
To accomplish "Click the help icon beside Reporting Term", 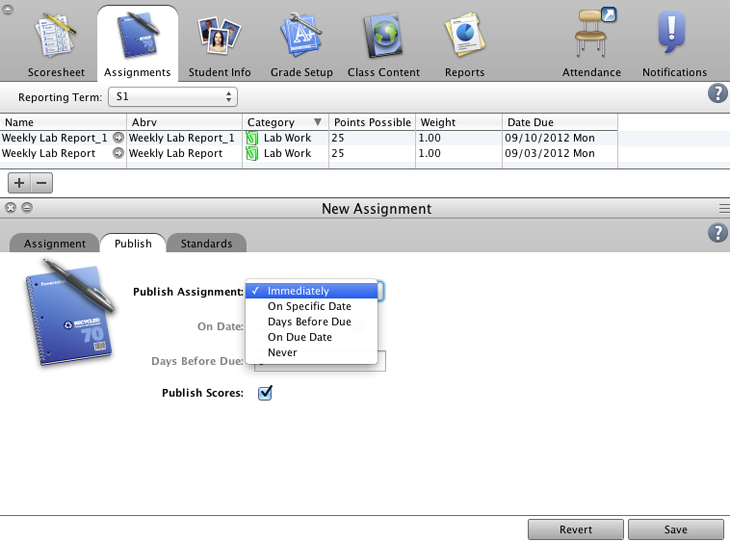I will 717,94.
